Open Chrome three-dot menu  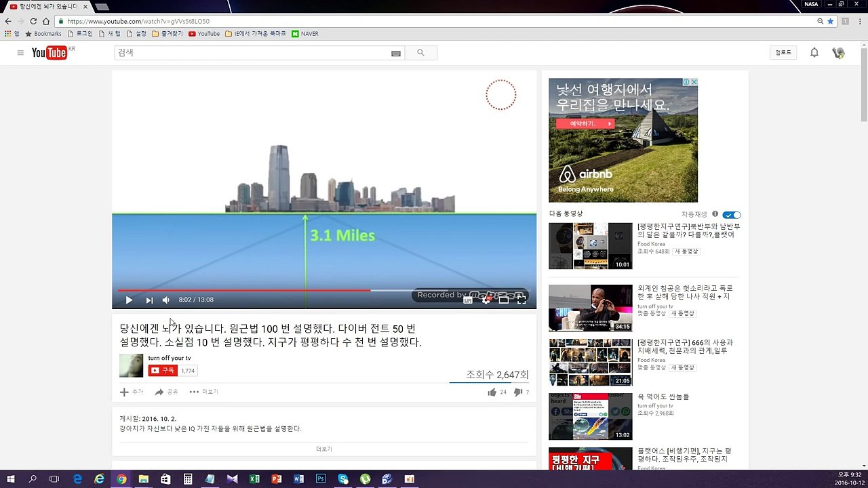click(x=860, y=21)
